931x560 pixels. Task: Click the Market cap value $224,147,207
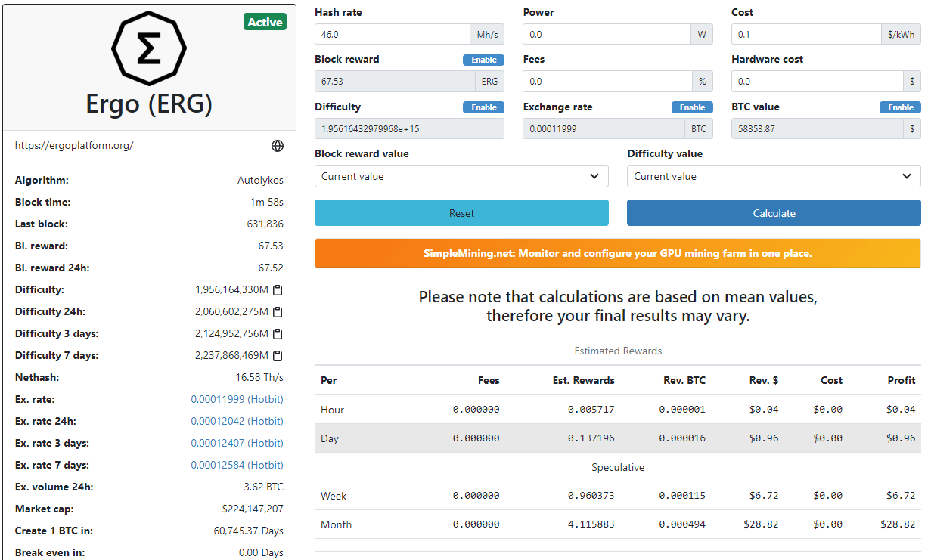point(253,509)
